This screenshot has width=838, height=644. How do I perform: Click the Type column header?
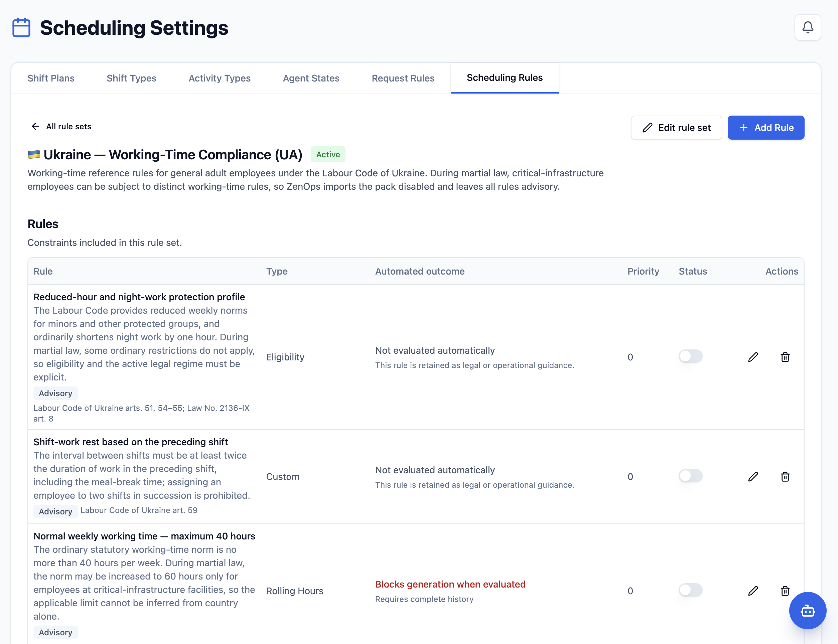click(x=277, y=272)
